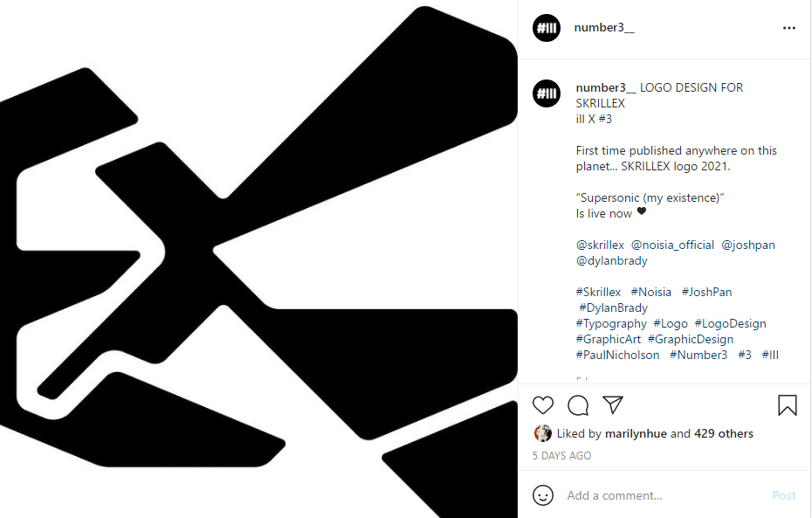
Task: Like the post with the heart icon
Action: click(543, 405)
